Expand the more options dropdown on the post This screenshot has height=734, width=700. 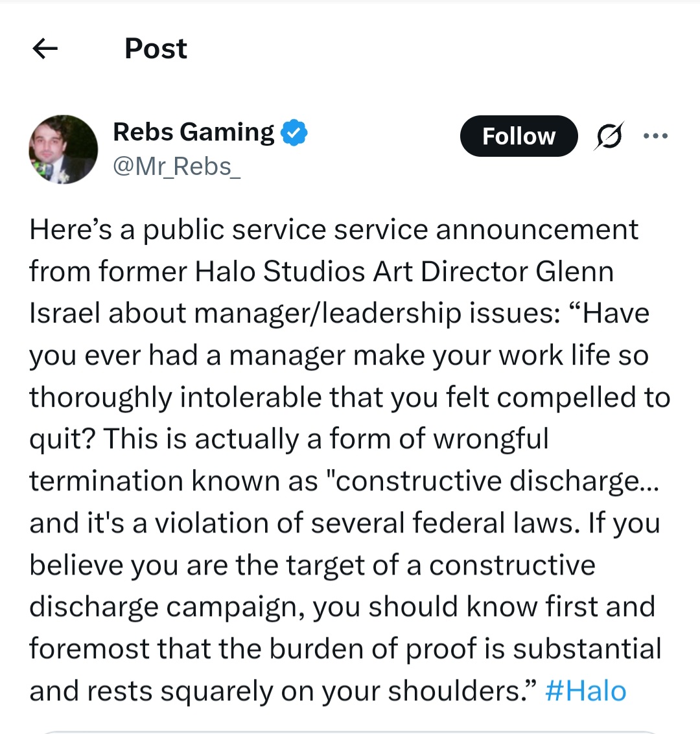pyautogui.click(x=656, y=135)
